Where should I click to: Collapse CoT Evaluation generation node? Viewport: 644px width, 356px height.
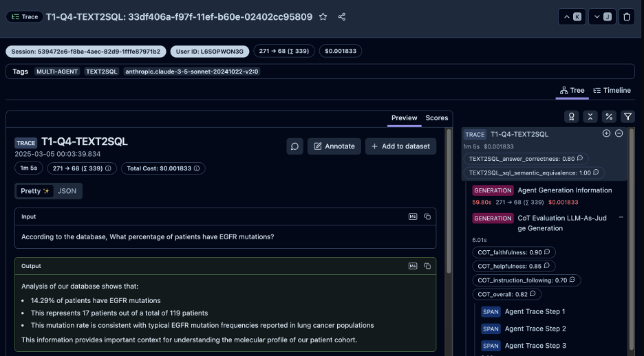click(621, 217)
